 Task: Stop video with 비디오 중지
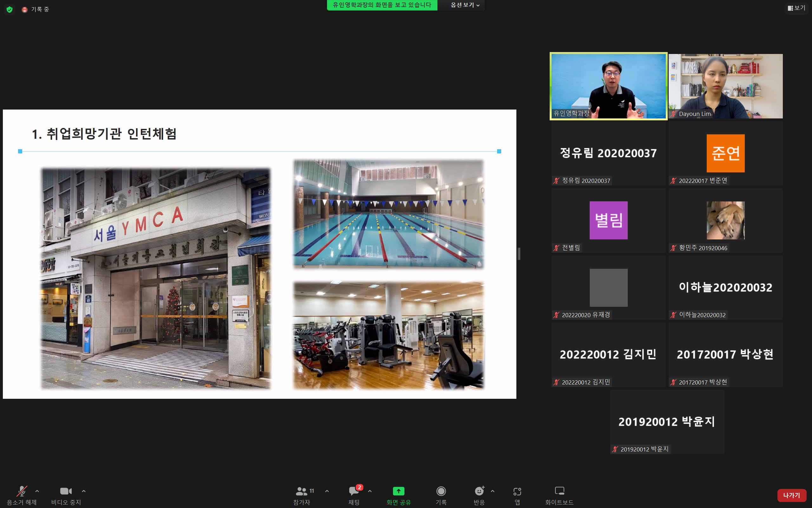[66, 495]
